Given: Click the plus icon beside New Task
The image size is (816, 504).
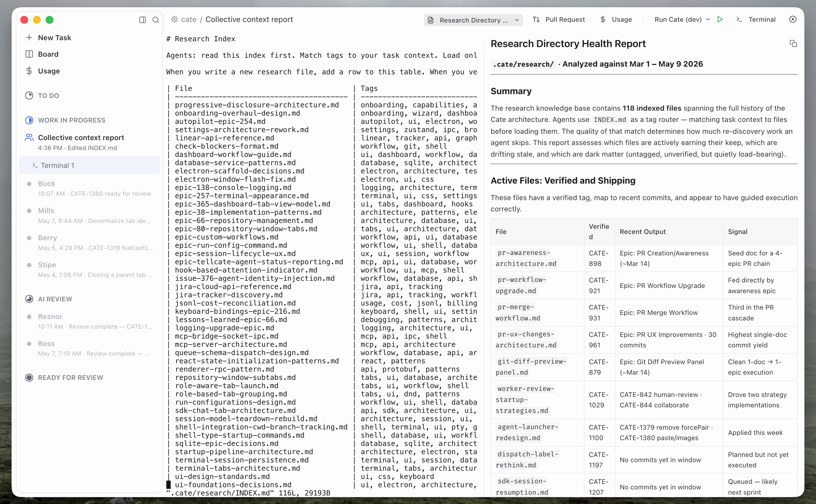Looking at the screenshot, I should click(29, 38).
